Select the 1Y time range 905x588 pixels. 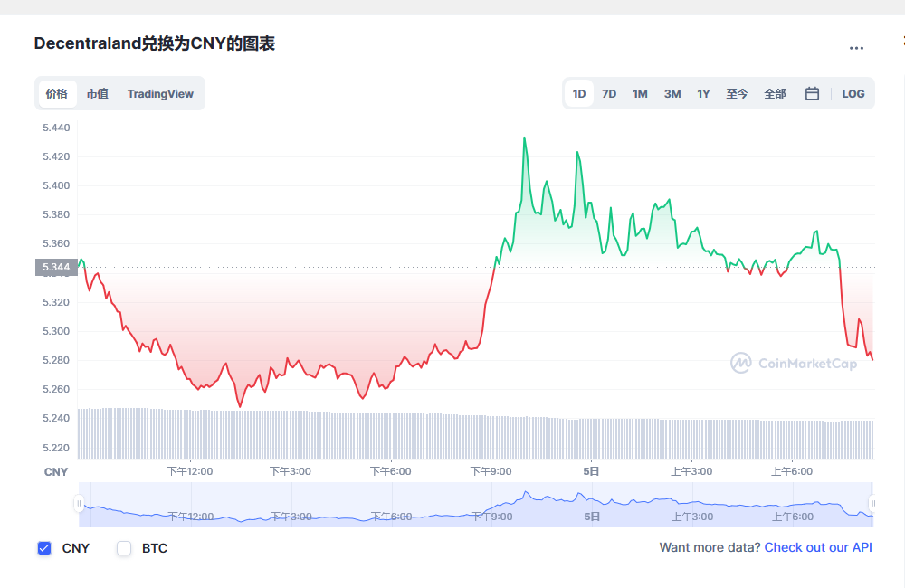click(x=703, y=93)
